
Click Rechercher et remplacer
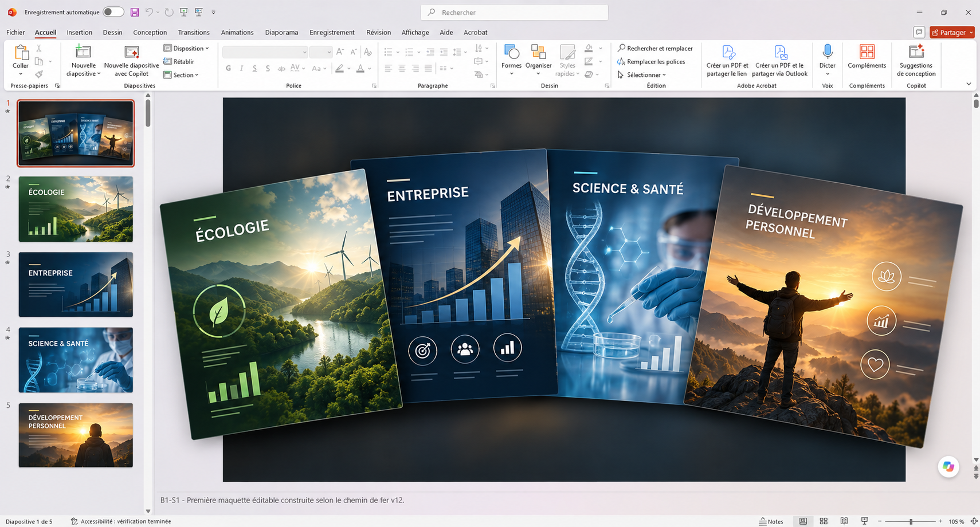pos(655,48)
